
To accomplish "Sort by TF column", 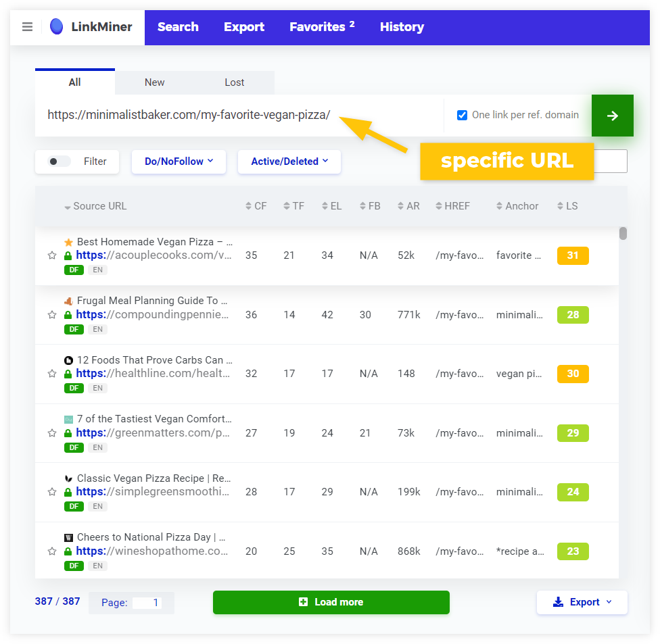I will [293, 206].
